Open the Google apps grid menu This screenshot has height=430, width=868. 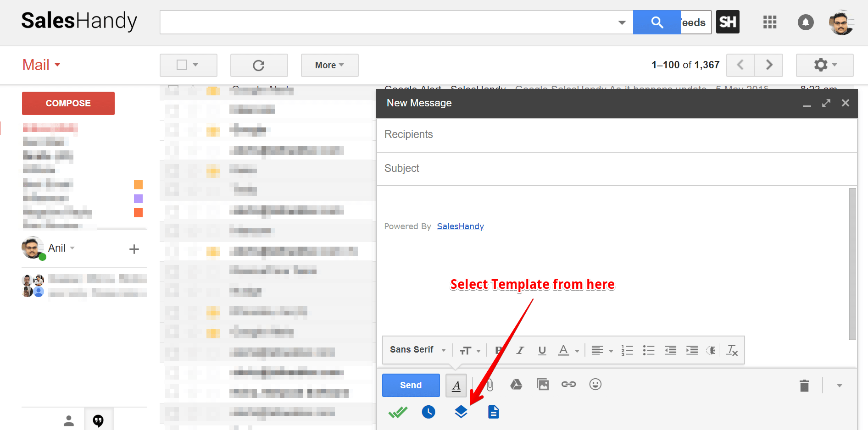tap(769, 22)
